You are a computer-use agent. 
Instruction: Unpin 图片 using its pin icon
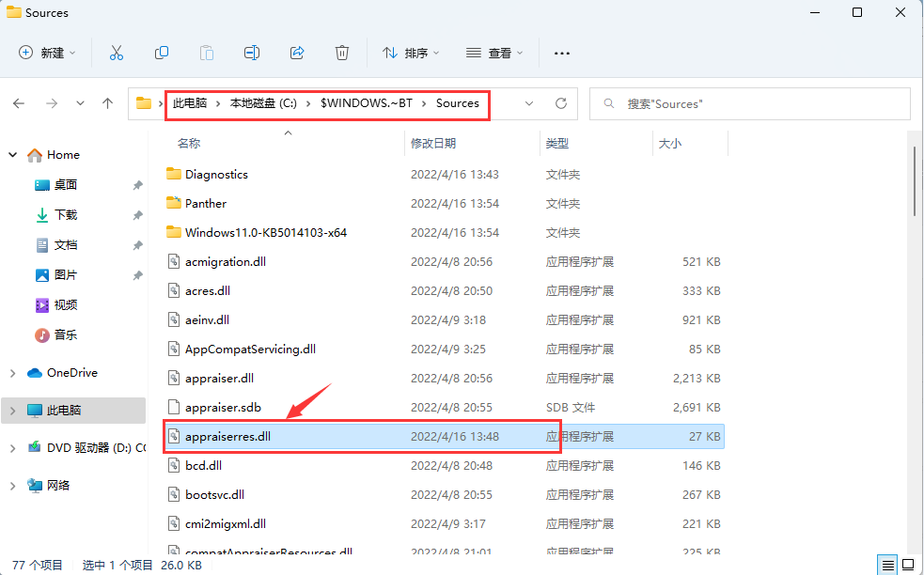pos(137,275)
